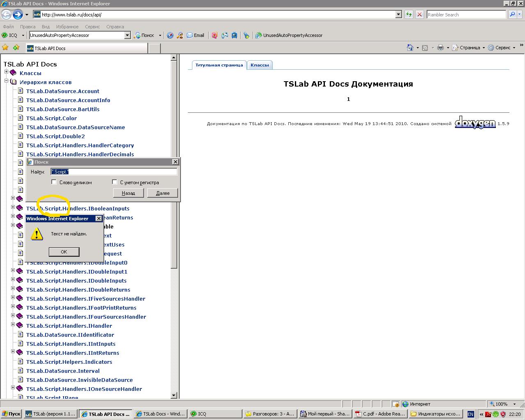Click the EN language indicator
Image resolution: width=525 pixels, height=420 pixels.
(470, 414)
